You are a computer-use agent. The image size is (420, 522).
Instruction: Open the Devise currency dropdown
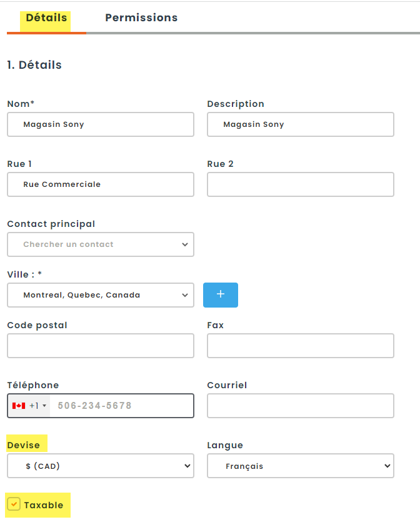point(101,466)
